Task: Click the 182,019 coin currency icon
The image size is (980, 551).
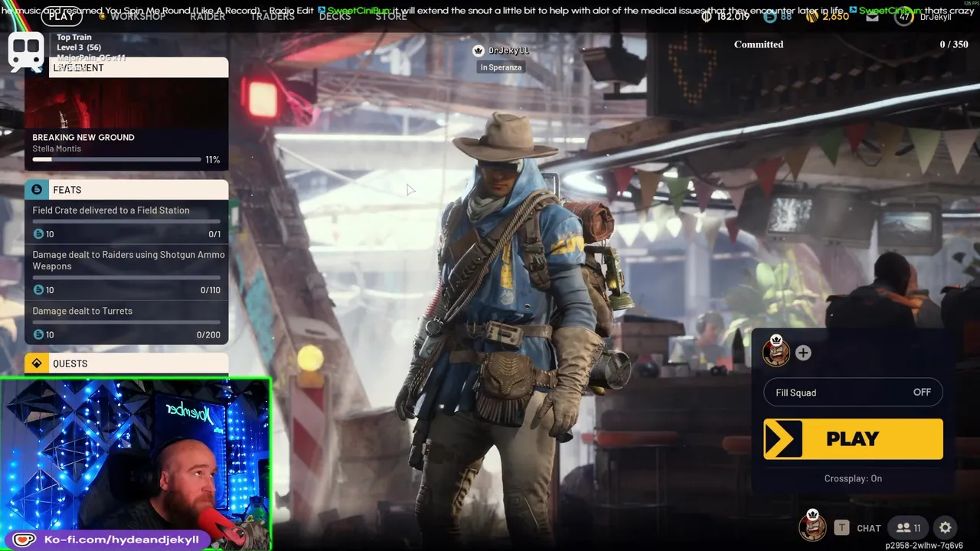Action: pyautogui.click(x=707, y=16)
